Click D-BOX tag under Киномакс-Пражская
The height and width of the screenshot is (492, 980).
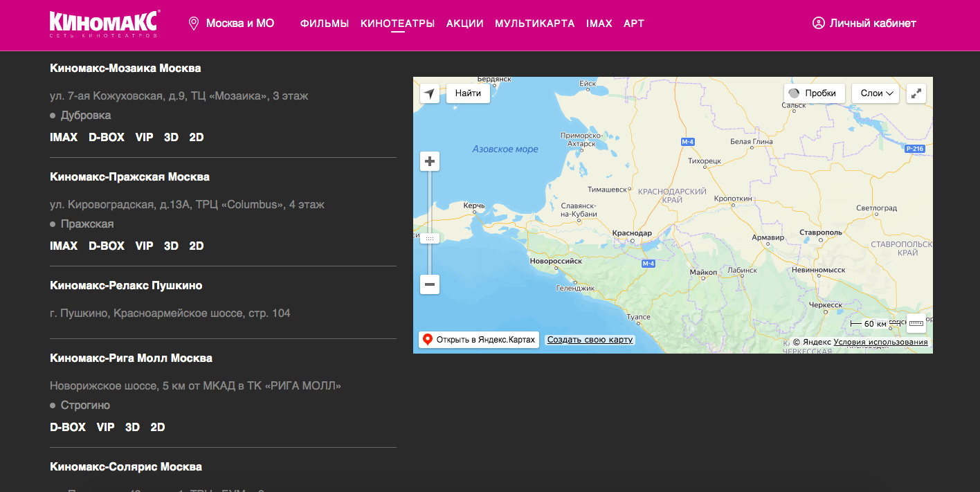click(x=107, y=246)
